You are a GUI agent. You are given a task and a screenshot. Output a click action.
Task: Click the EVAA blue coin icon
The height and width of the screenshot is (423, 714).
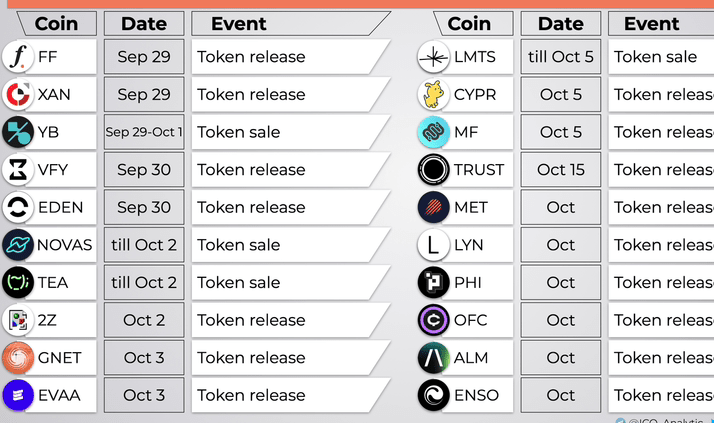pyautogui.click(x=18, y=395)
